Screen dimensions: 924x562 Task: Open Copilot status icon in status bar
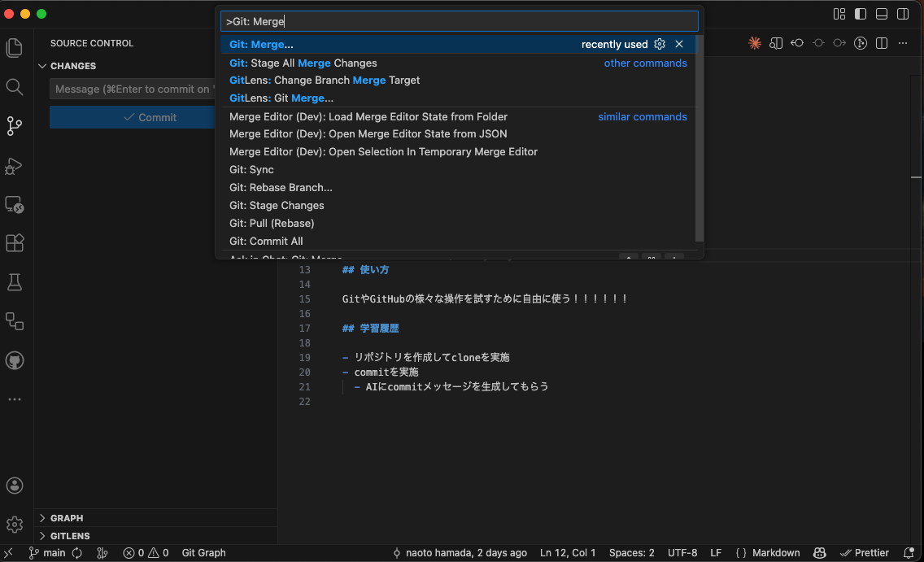pyautogui.click(x=819, y=552)
